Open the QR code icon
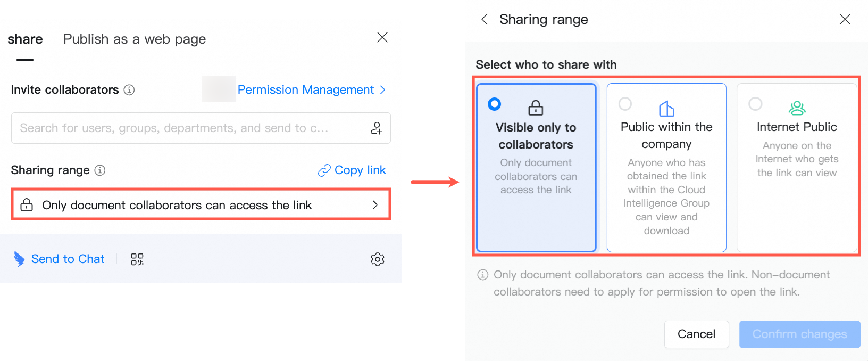This screenshot has height=361, width=868. click(137, 259)
